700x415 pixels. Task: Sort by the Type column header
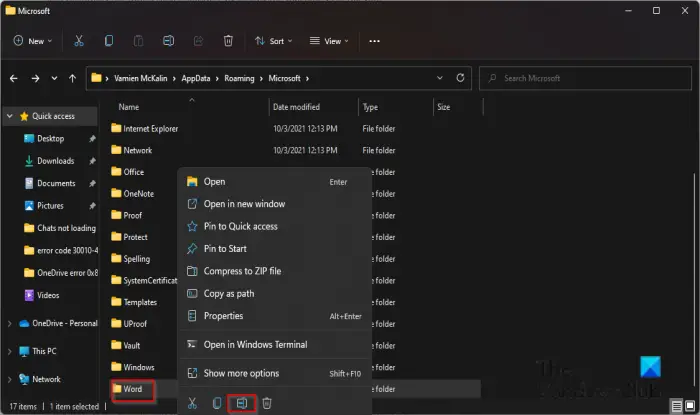[x=370, y=107]
